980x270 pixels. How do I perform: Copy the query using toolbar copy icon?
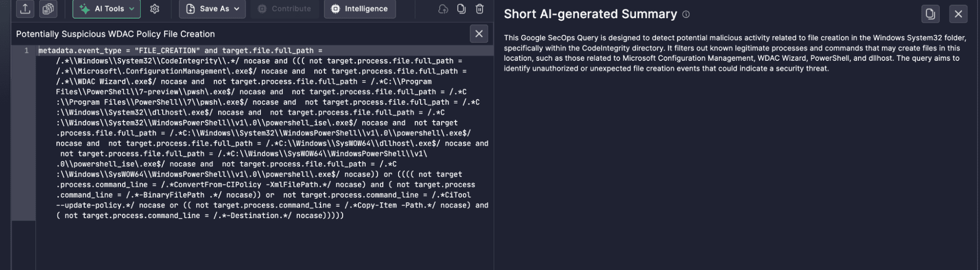461,9
